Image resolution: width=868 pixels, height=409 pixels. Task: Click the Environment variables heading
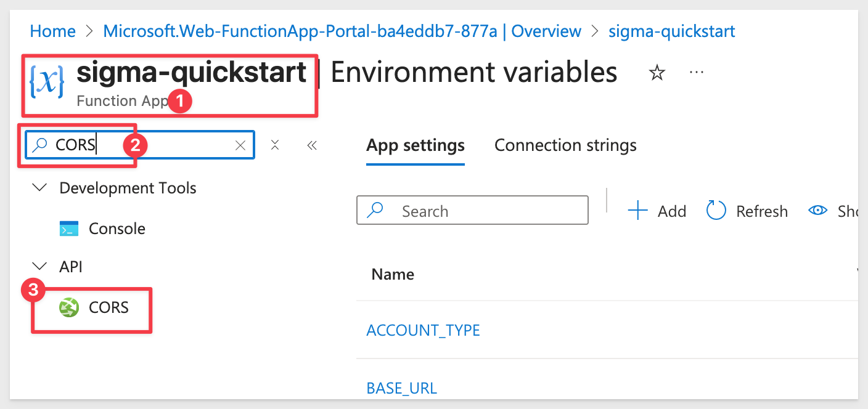point(474,73)
